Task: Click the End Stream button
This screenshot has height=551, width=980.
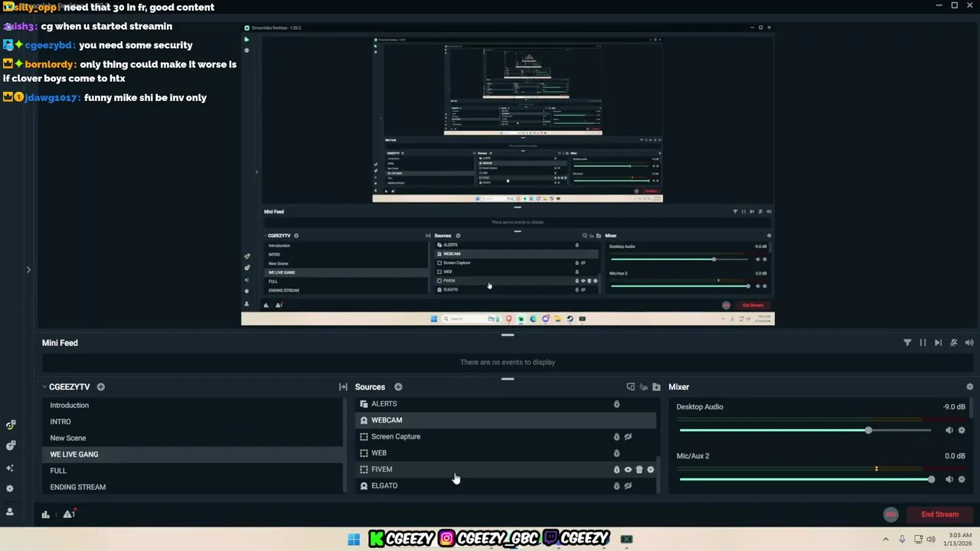Action: point(939,514)
